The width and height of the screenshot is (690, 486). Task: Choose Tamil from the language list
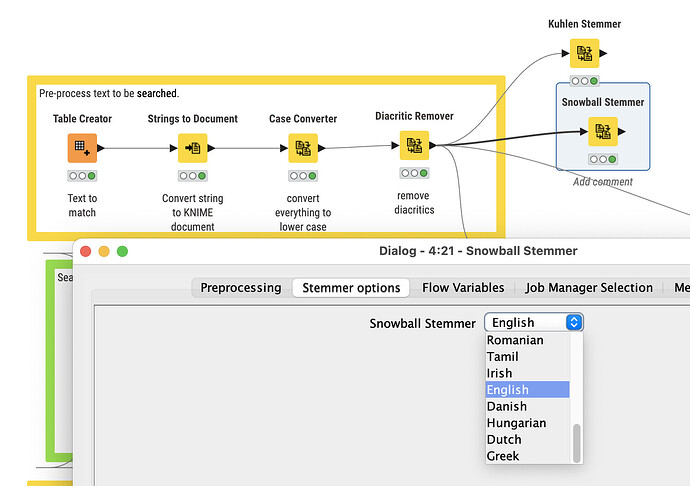click(x=528, y=357)
